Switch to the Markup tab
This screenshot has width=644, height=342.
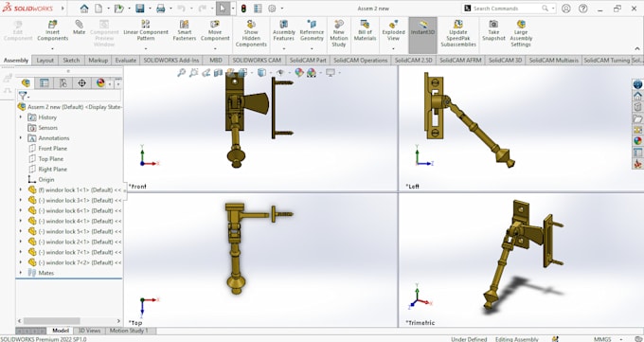click(x=98, y=60)
